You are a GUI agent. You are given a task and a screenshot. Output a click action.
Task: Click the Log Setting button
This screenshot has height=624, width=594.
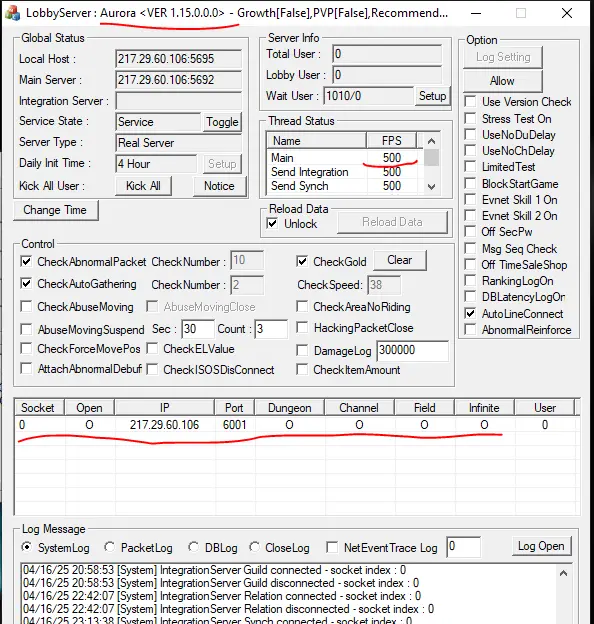(503, 57)
